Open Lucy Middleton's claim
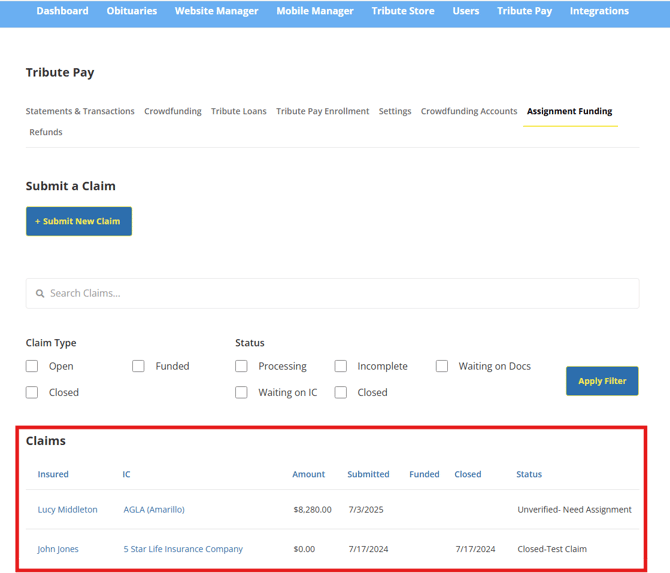The height and width of the screenshot is (573, 670). (x=68, y=510)
